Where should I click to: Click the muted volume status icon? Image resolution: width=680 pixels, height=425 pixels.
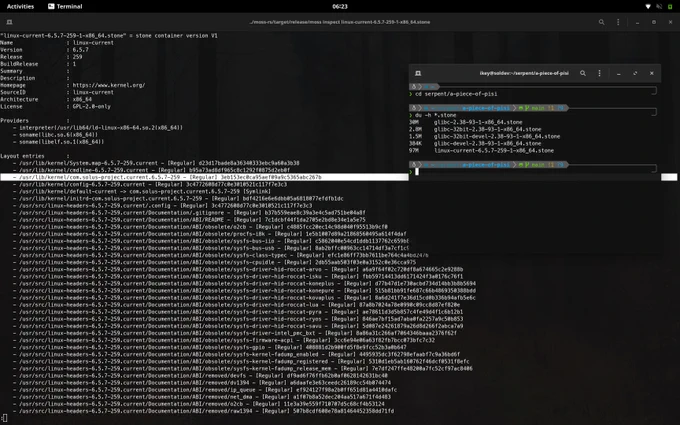coord(659,7)
